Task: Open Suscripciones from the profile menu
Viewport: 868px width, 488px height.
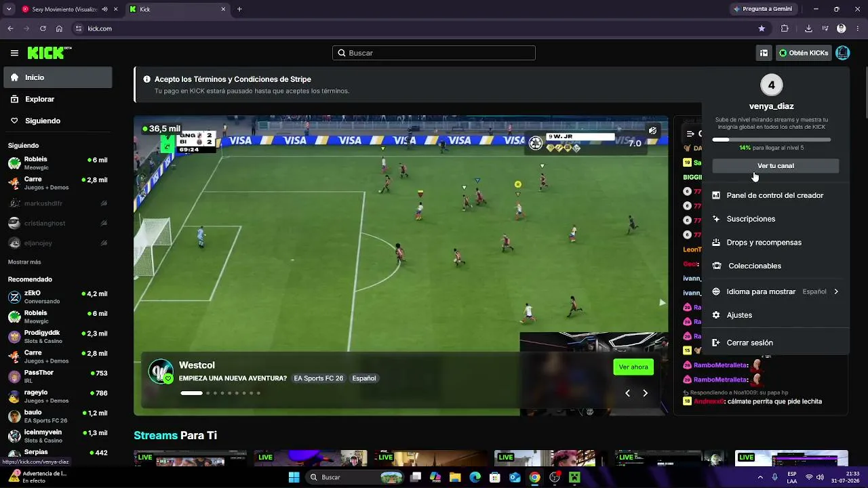Action: click(776, 219)
